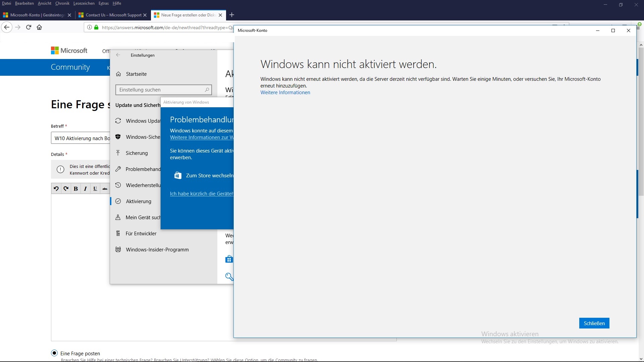This screenshot has height=362, width=644.
Task: Open the Extras menu
Action: (104, 3)
